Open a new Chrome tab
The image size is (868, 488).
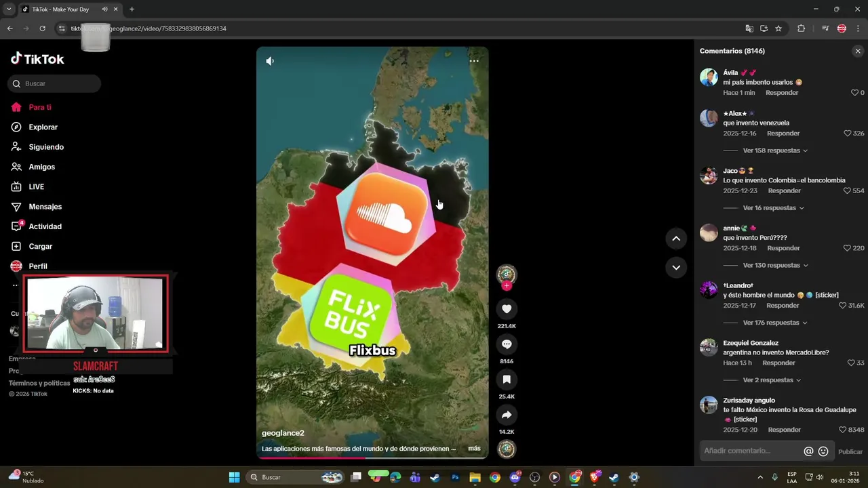132,9
